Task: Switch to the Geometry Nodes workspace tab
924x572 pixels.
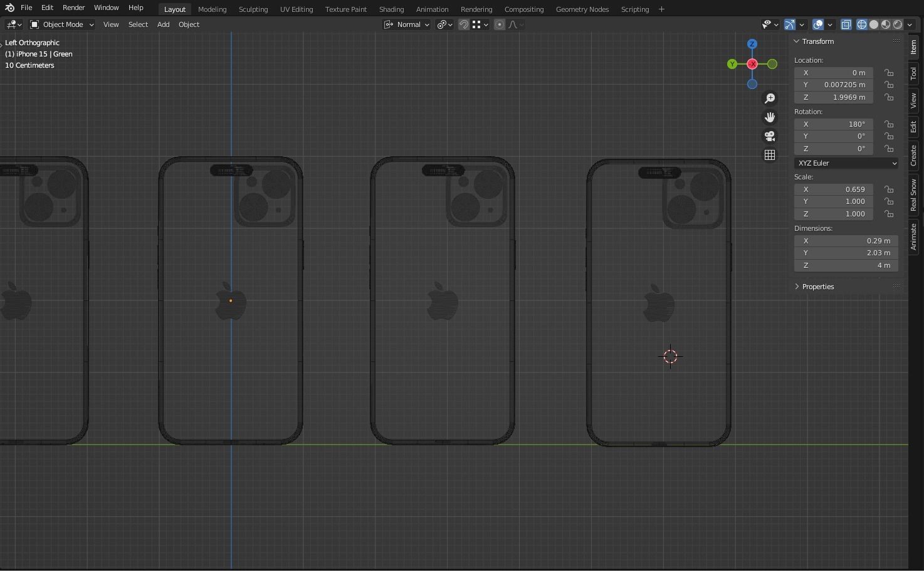Action: [582, 9]
